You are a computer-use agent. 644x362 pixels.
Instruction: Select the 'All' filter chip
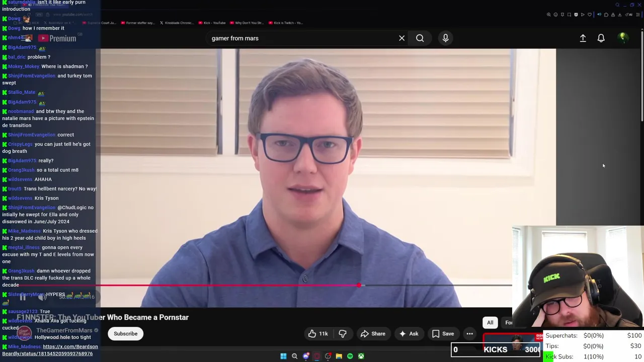(490, 323)
